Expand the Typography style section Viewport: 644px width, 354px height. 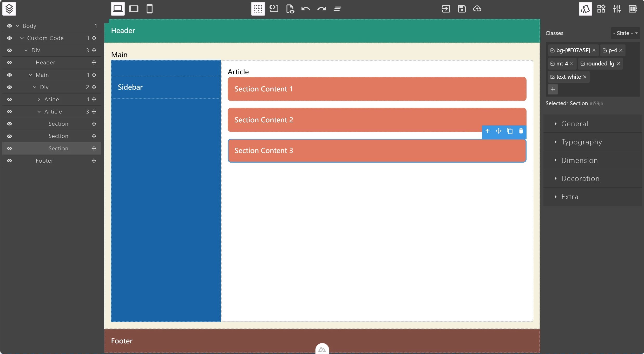593,142
